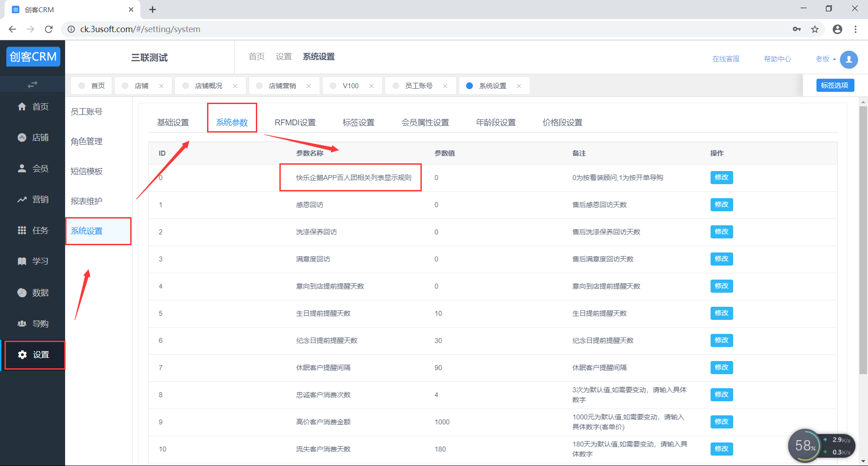Open a new browser tab
The image size is (868, 466).
coord(153,10)
